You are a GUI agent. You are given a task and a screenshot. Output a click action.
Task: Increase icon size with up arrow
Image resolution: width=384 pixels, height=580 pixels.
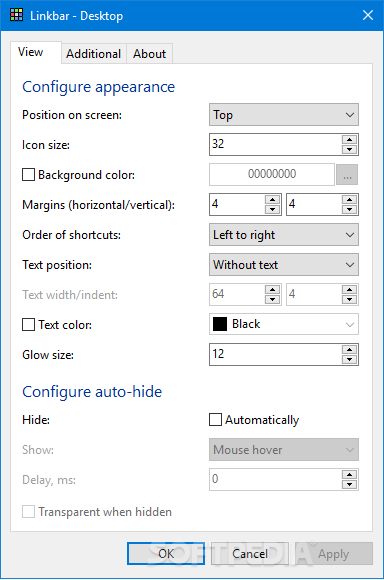pos(349,139)
